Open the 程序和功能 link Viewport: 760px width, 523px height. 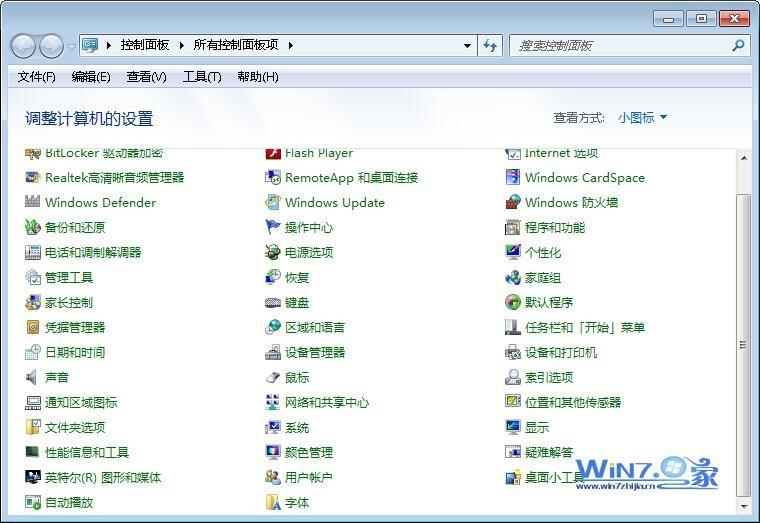[x=554, y=227]
